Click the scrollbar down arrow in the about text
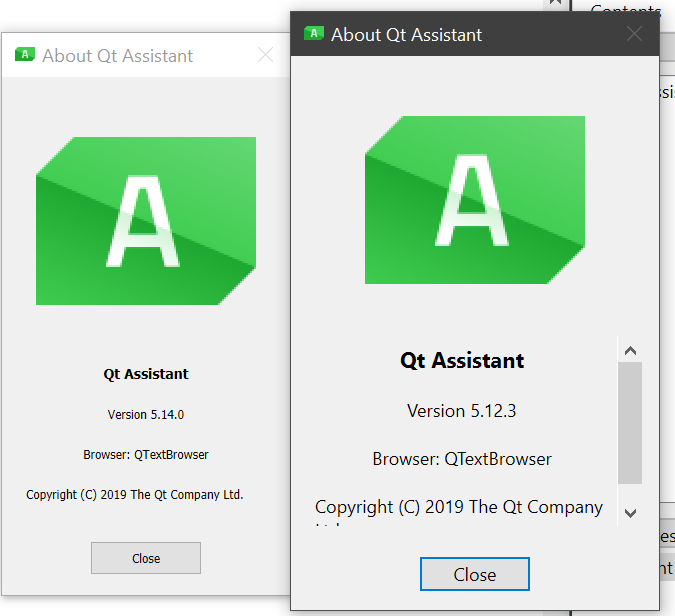 click(x=630, y=512)
